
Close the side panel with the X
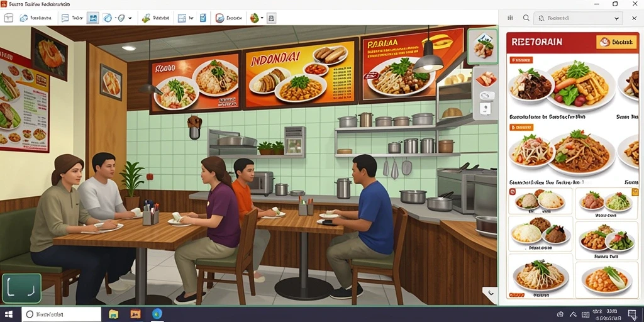pos(634,18)
